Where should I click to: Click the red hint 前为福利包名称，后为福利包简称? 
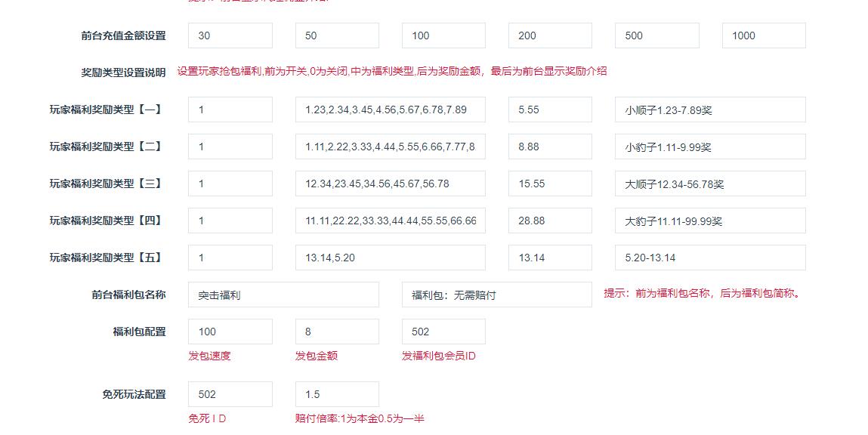tap(703, 293)
